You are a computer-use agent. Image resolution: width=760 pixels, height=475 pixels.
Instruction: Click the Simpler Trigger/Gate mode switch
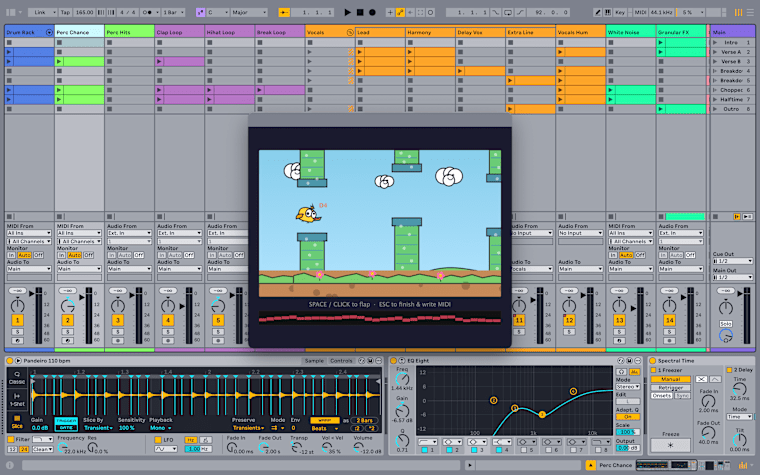tap(66, 424)
